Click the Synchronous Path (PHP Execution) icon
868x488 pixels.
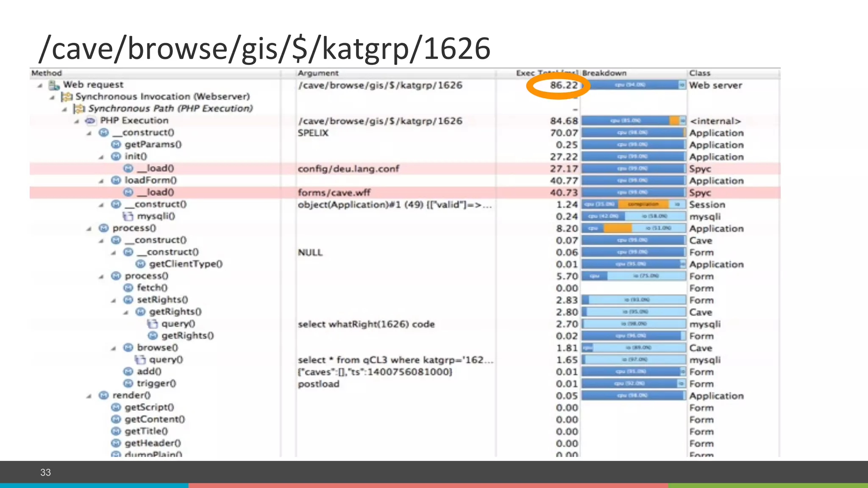pos(79,109)
